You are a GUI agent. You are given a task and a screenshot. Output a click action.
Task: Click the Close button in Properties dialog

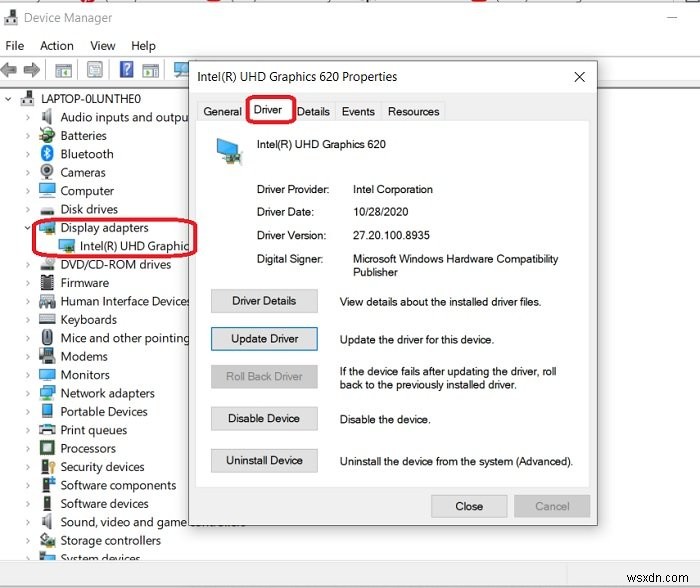[x=469, y=506]
